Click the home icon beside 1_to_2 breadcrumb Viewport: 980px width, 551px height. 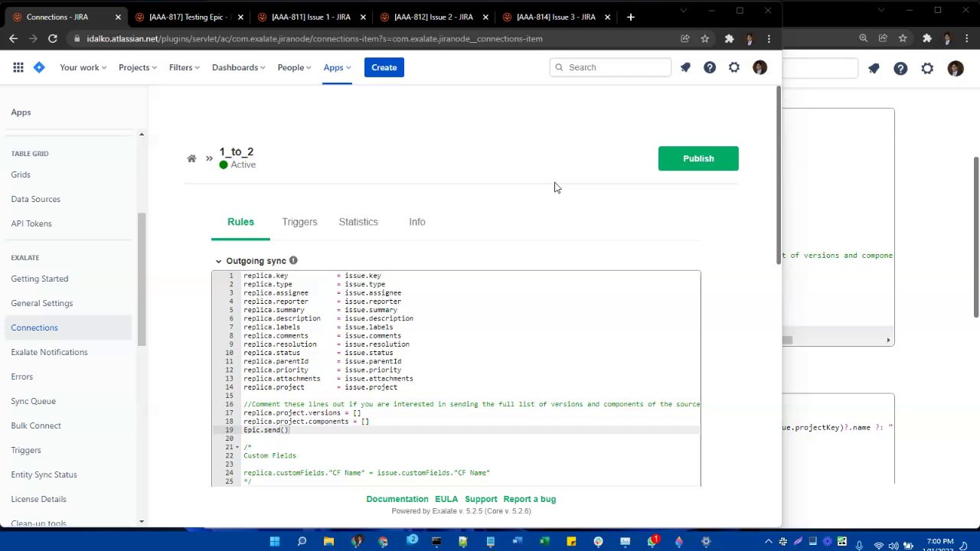(191, 158)
